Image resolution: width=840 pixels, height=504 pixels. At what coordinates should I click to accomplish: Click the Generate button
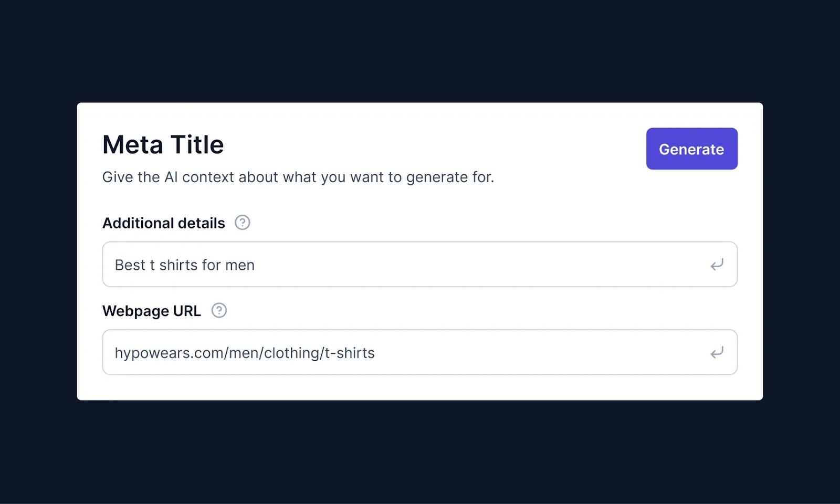(691, 149)
